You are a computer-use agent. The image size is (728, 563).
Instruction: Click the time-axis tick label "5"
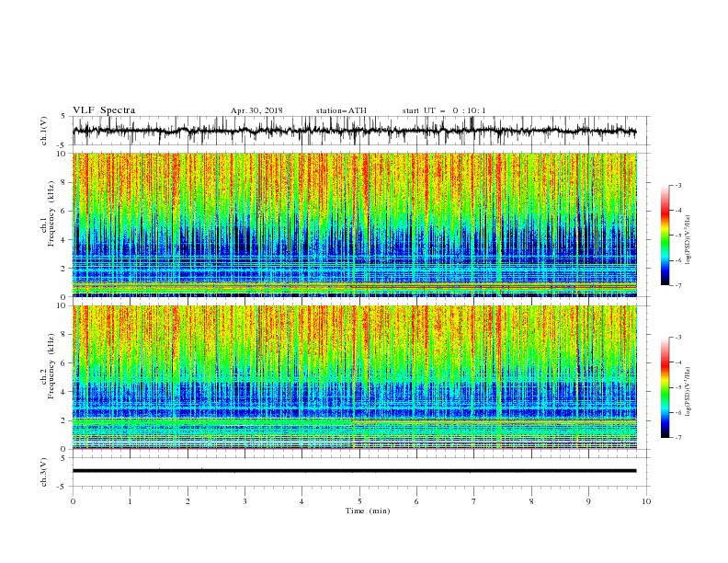pyautogui.click(x=359, y=501)
